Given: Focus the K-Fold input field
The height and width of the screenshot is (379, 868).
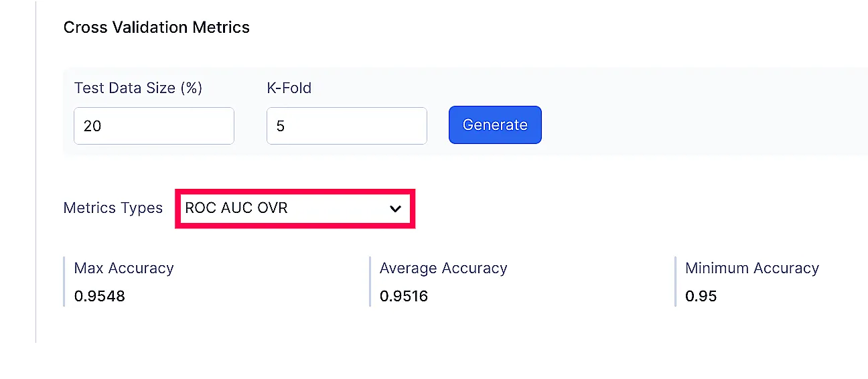Looking at the screenshot, I should tap(347, 126).
